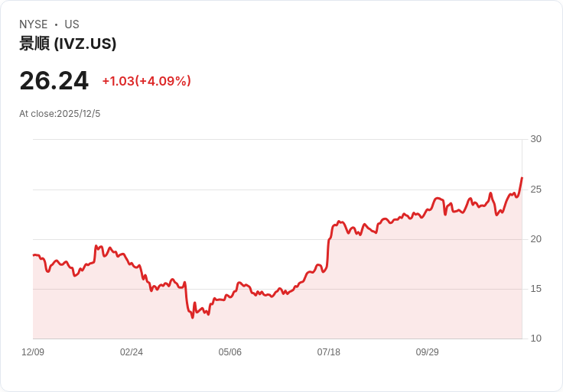Click the +1.03(+4.09%) price change
The width and height of the screenshot is (563, 392).
146,81
